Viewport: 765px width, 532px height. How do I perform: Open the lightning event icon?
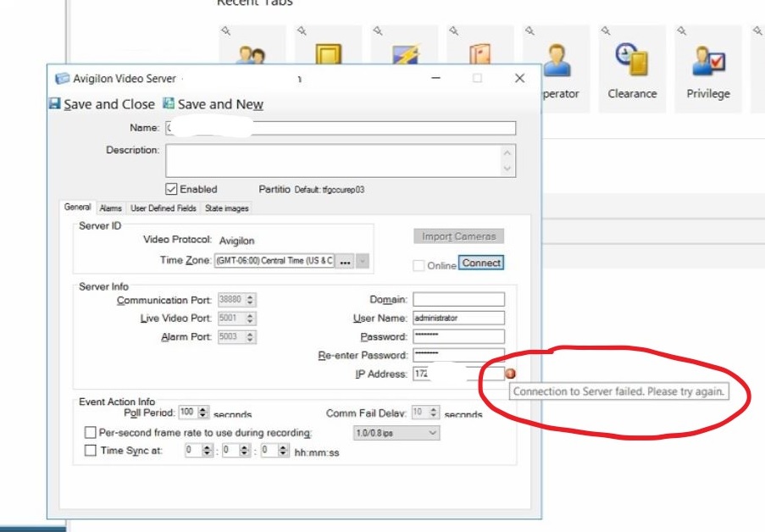[x=405, y=53]
